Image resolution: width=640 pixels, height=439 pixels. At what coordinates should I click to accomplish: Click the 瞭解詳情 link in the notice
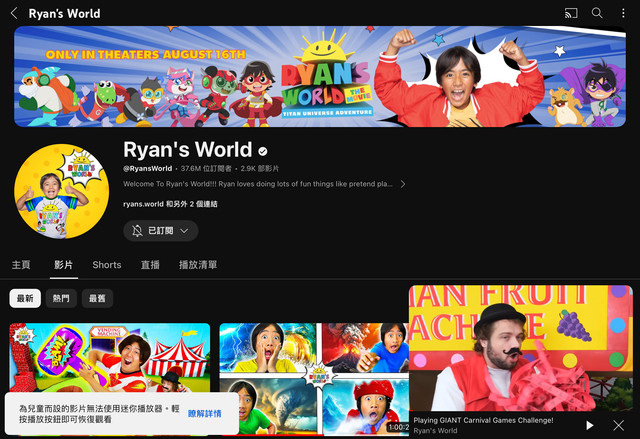pyautogui.click(x=204, y=414)
